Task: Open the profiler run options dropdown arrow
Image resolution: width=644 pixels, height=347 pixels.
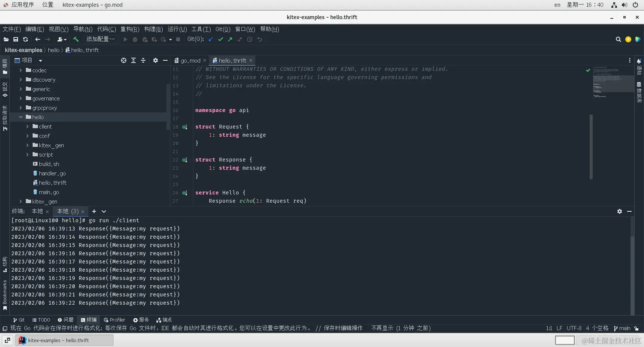Action: (171, 40)
